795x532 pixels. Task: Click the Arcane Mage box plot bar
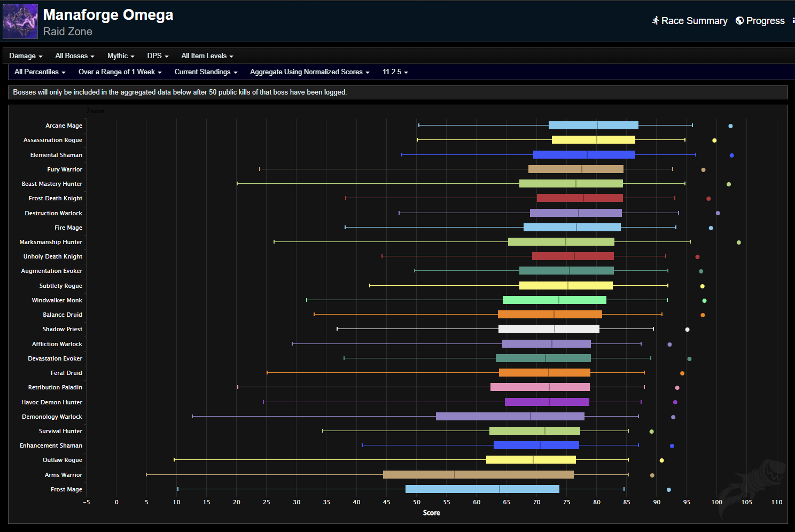[x=593, y=126]
